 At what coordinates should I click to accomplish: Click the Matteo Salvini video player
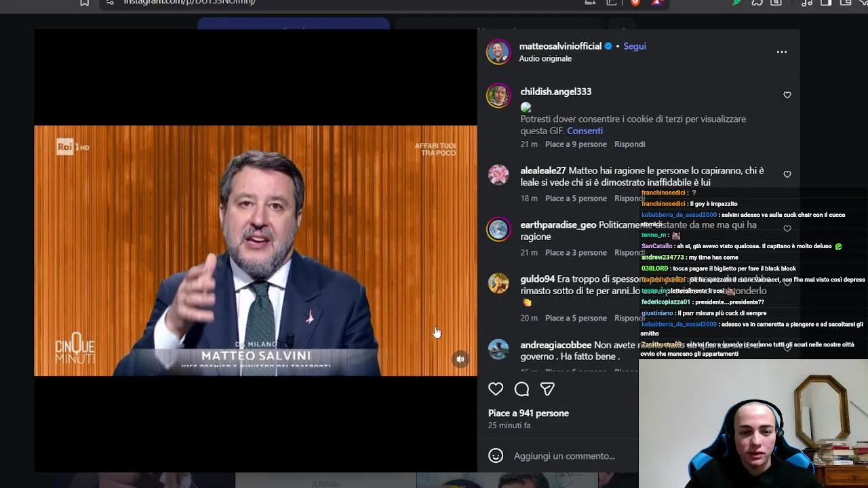256,251
